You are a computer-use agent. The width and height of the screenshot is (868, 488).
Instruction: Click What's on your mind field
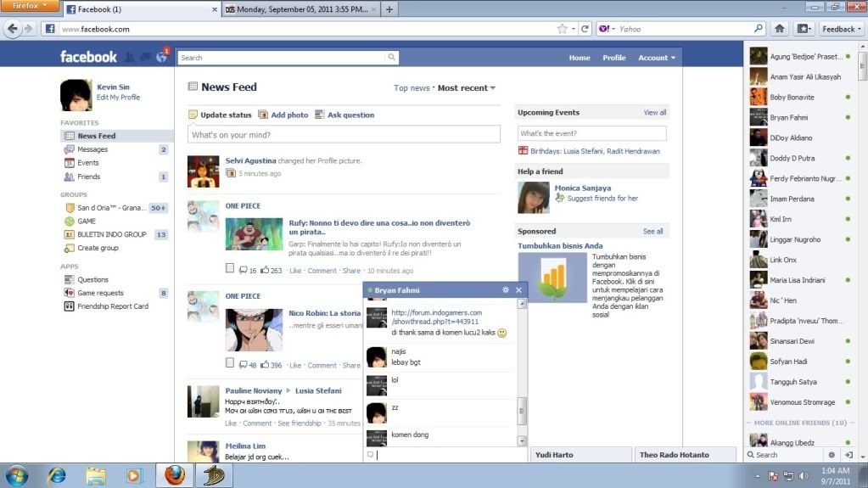[x=344, y=135]
